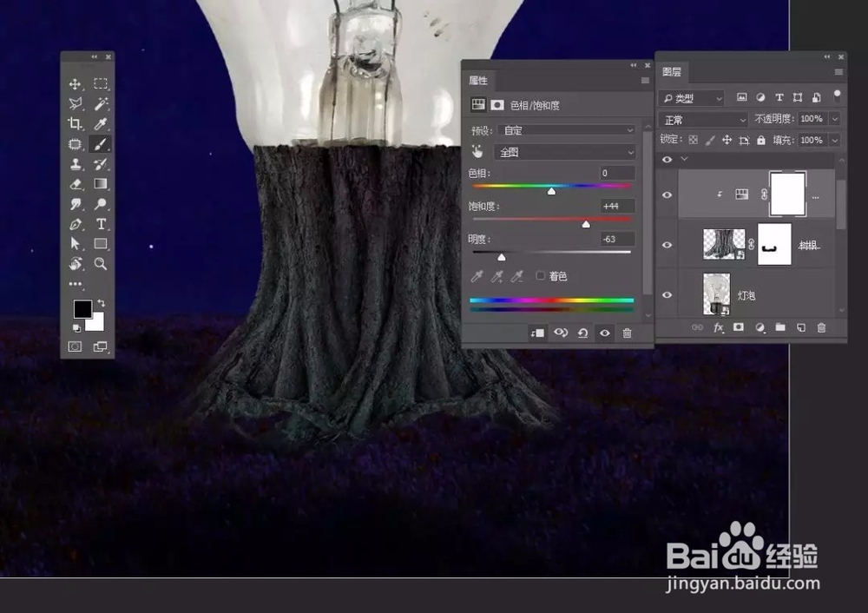Open the 不透明度 opacity dropdown arrow

click(x=835, y=118)
